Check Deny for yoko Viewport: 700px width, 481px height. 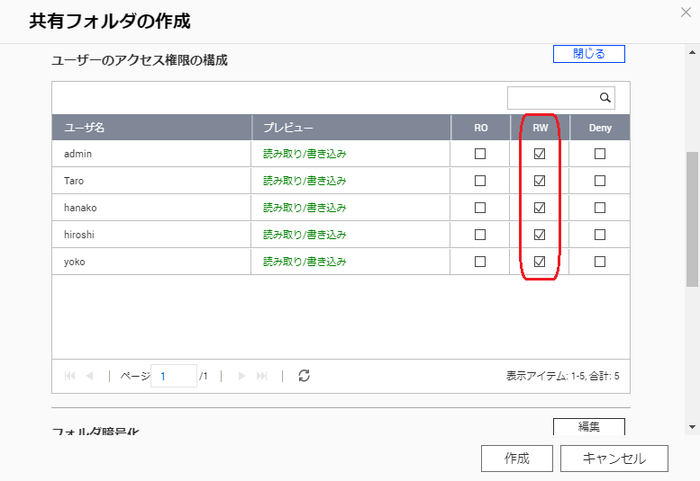[x=600, y=261]
